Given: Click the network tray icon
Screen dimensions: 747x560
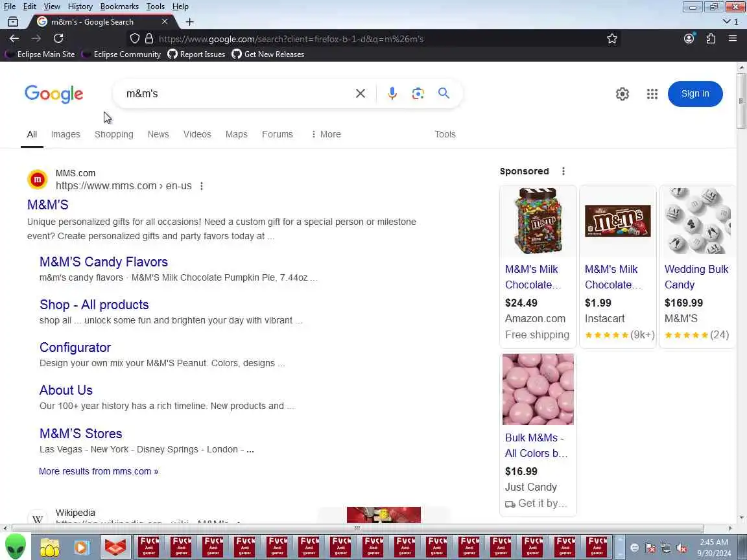Looking at the screenshot, I should coord(666,548).
